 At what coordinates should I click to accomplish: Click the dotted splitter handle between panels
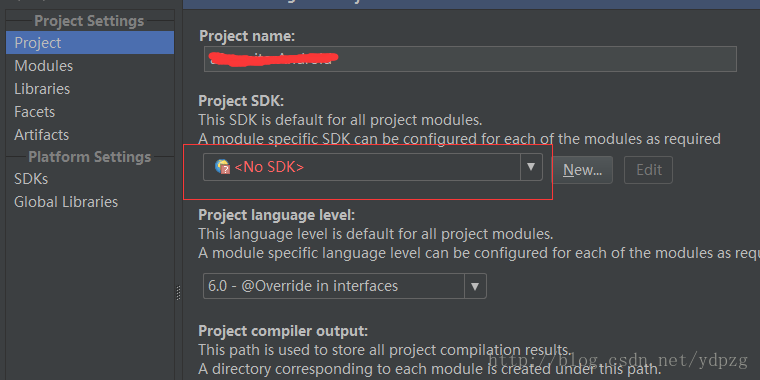pos(178,293)
